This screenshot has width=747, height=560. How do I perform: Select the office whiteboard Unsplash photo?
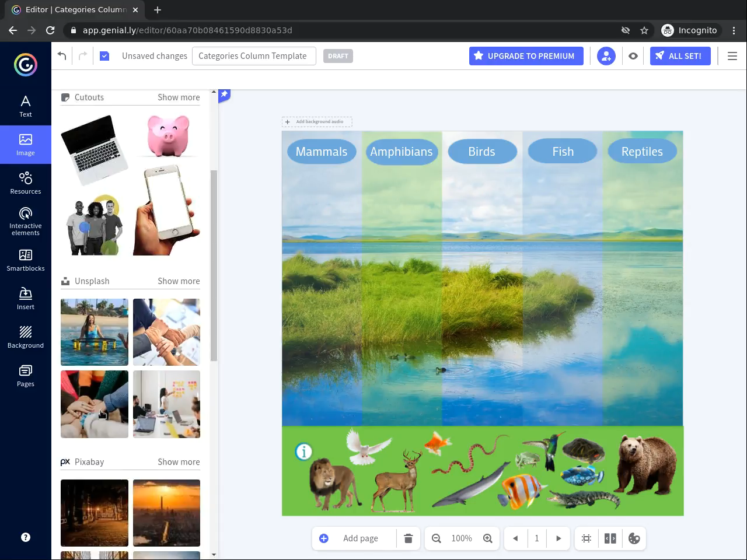coord(166,404)
